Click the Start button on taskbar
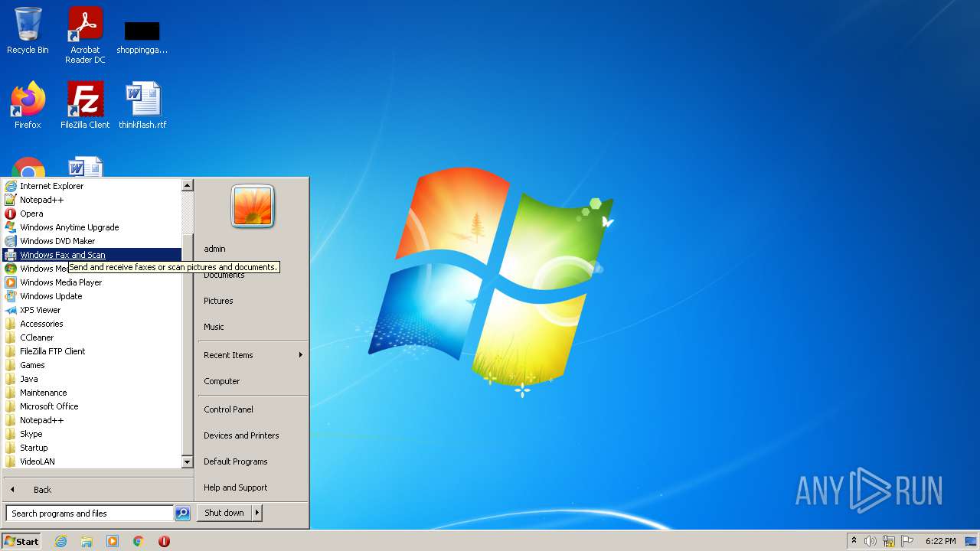The image size is (980, 551). 21,541
